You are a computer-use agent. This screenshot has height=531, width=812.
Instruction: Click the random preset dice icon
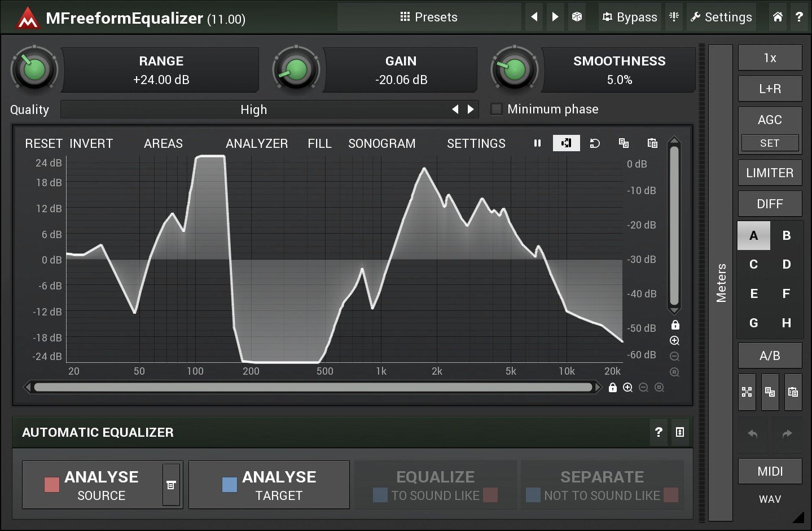pos(577,17)
